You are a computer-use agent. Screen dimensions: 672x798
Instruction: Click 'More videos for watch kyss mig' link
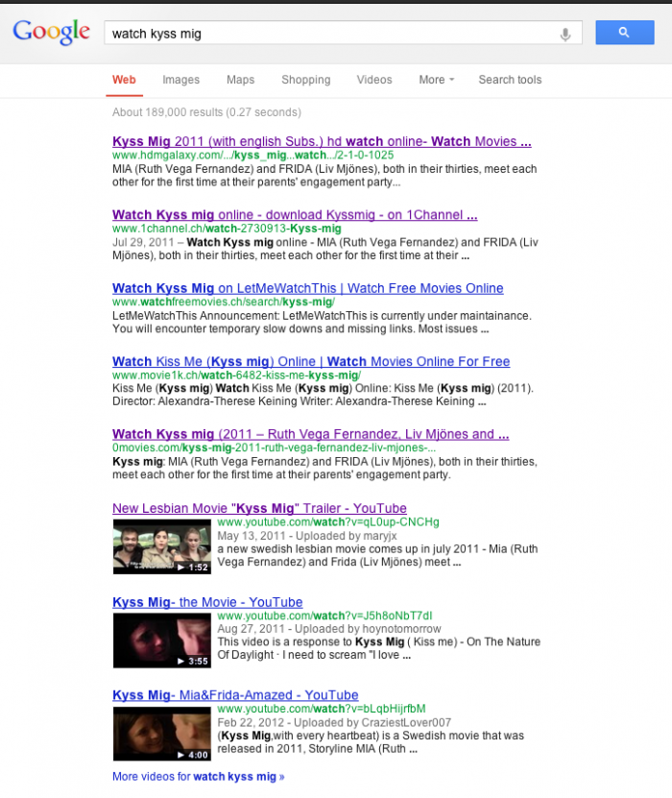click(x=199, y=777)
